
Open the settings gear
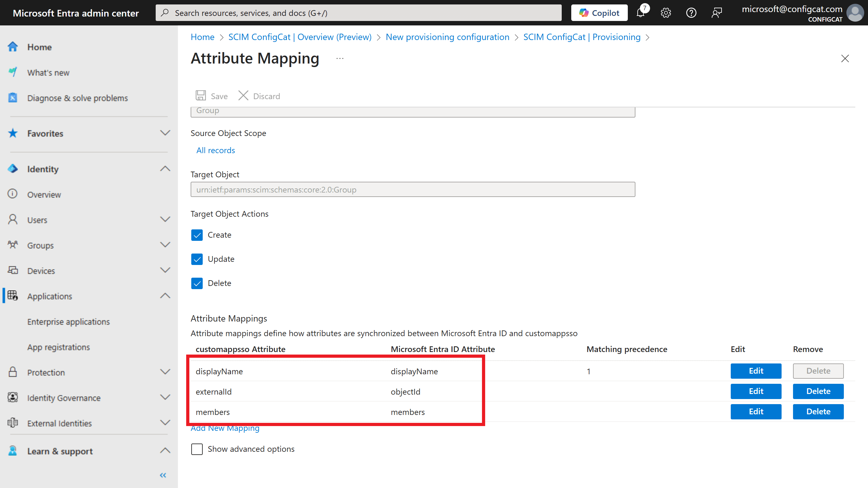click(666, 12)
